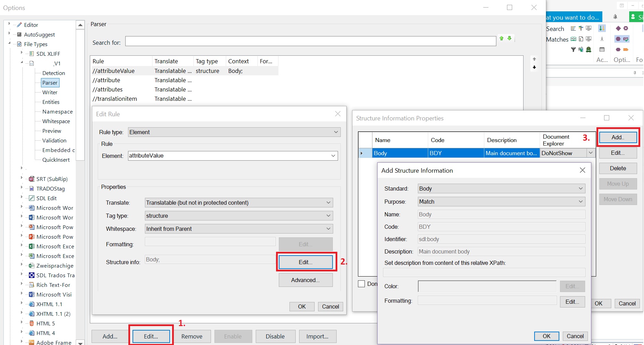The width and height of the screenshot is (644, 345).
Task: Open the Translate dropdown in Edit Rule
Action: 328,203
